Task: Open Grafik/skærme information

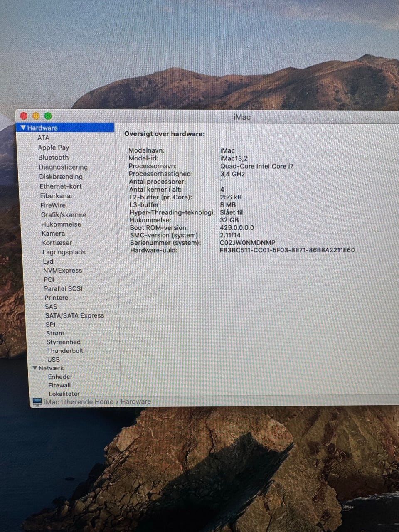Action: (x=64, y=215)
